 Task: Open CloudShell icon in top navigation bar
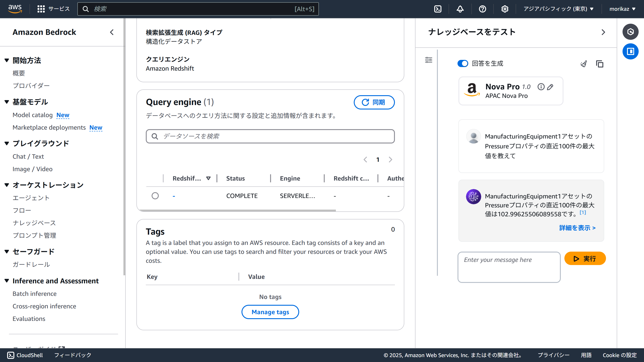(x=438, y=9)
